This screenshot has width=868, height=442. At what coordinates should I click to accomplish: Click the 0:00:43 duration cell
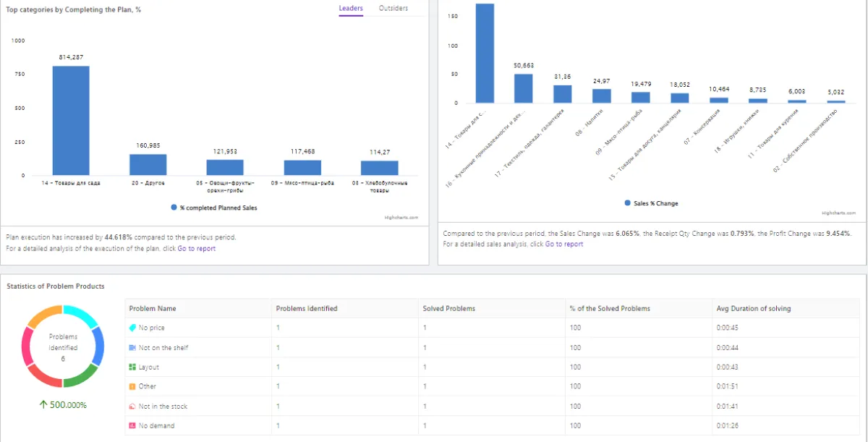point(727,367)
